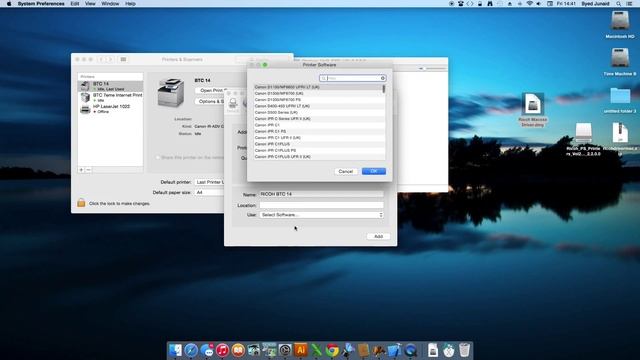Viewport: 640px width, 360px height.
Task: Open the Help menu
Action: click(130, 4)
